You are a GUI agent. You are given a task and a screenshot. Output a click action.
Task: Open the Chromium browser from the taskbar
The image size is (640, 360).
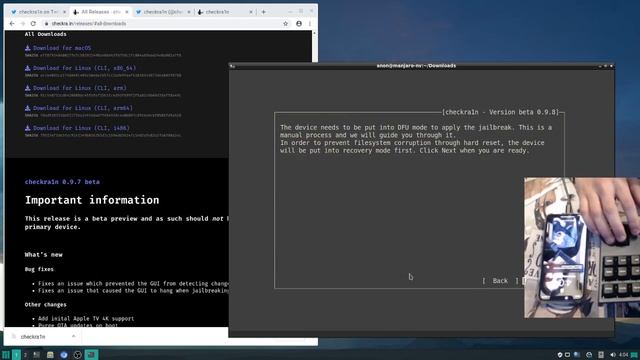64,355
